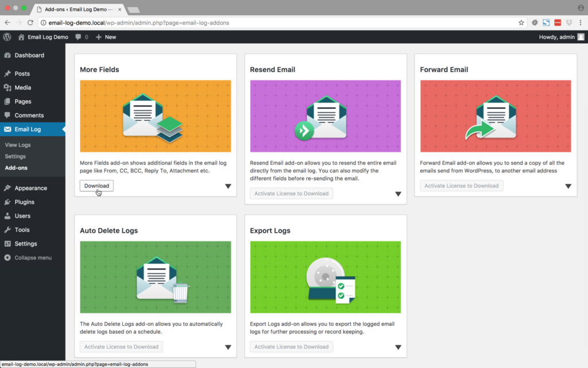Viewport: 588px width, 368px height.
Task: Click the Email Log envelope icon
Action: 7,129
